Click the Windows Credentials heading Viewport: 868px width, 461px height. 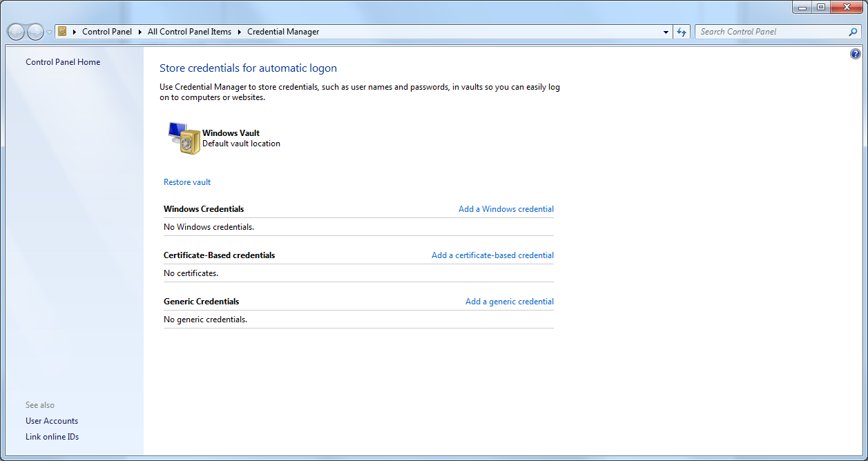204,209
